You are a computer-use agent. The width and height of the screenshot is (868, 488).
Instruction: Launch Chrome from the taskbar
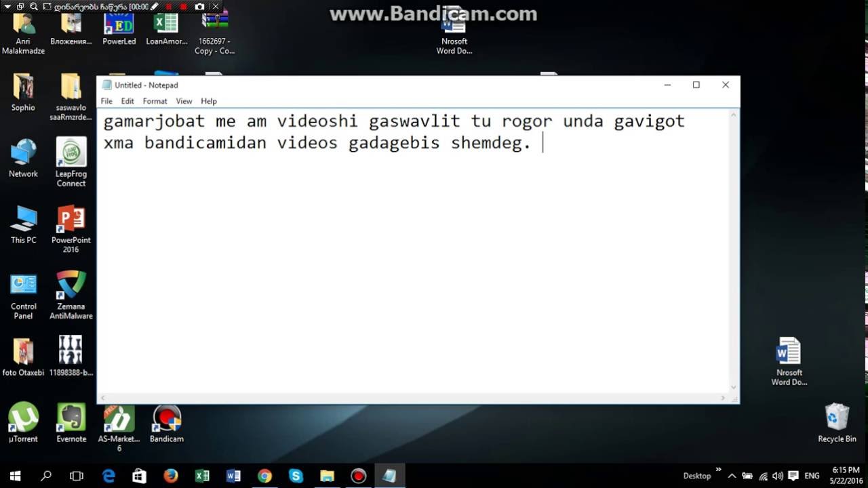pos(264,476)
